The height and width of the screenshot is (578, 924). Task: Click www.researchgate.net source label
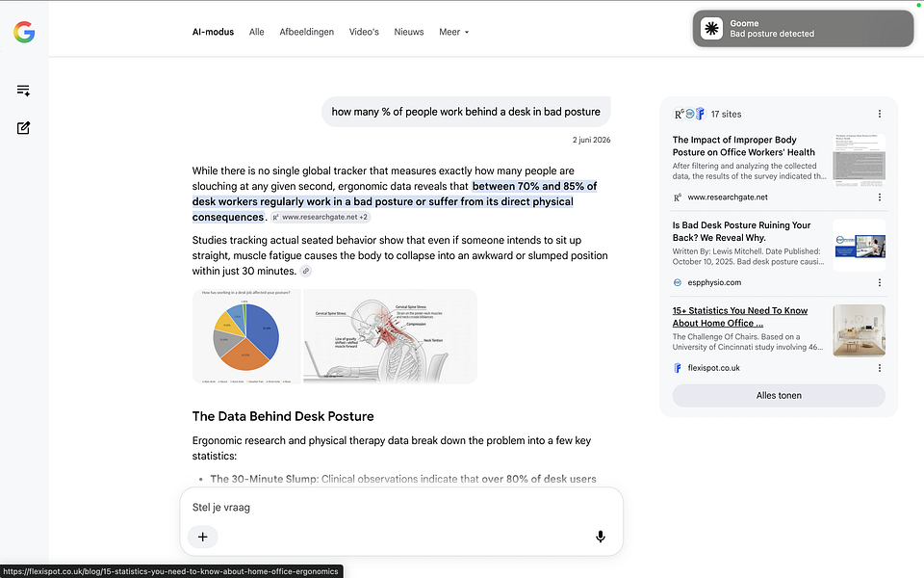[728, 197]
